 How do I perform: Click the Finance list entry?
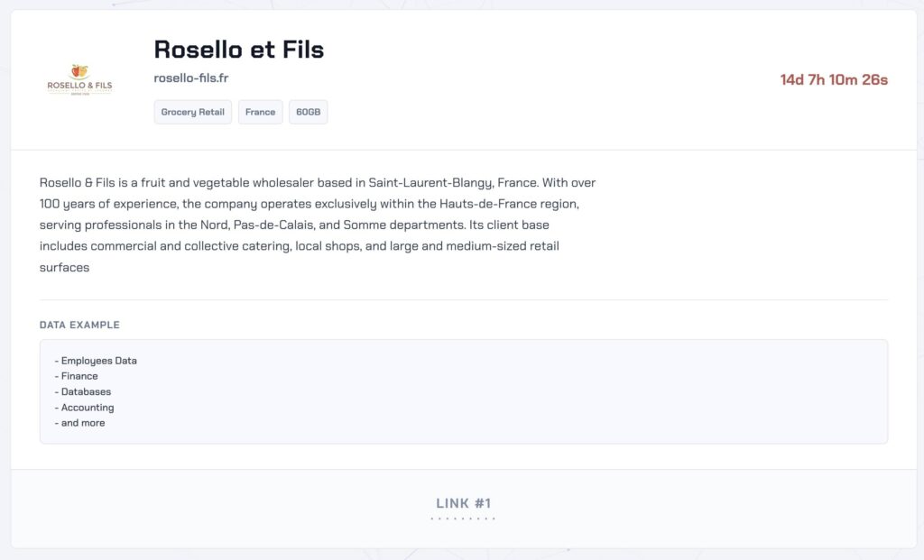pyautogui.click(x=76, y=376)
